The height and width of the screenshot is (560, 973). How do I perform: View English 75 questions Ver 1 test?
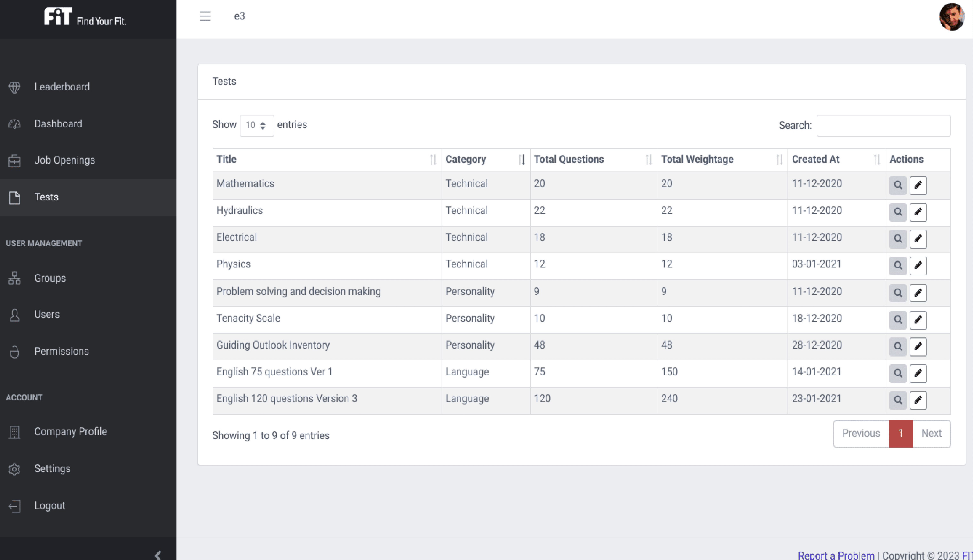pos(897,374)
